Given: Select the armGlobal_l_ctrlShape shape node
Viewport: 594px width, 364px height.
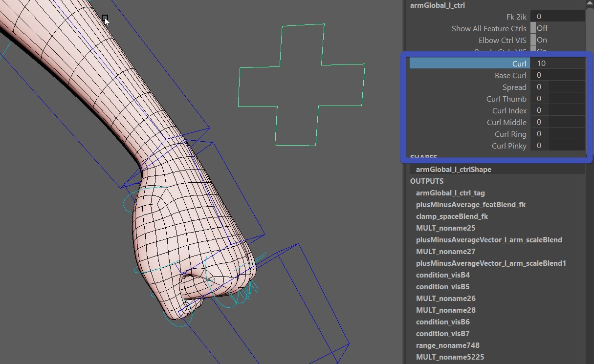Looking at the screenshot, I should (x=453, y=170).
